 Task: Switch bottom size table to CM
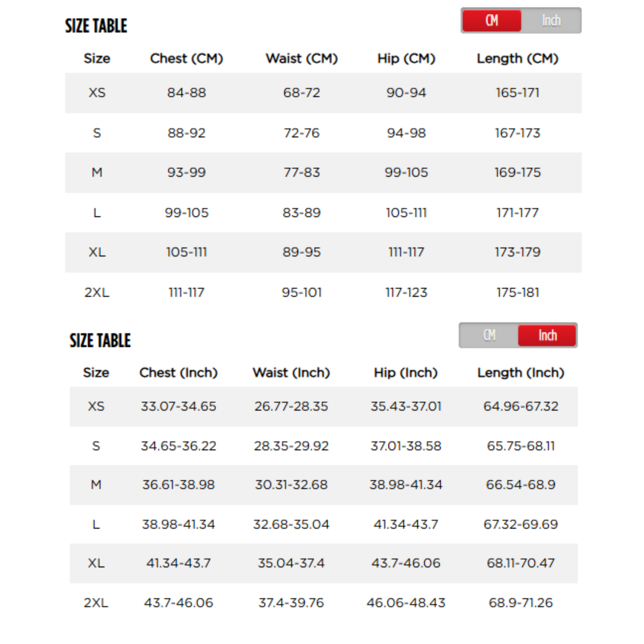(x=489, y=335)
